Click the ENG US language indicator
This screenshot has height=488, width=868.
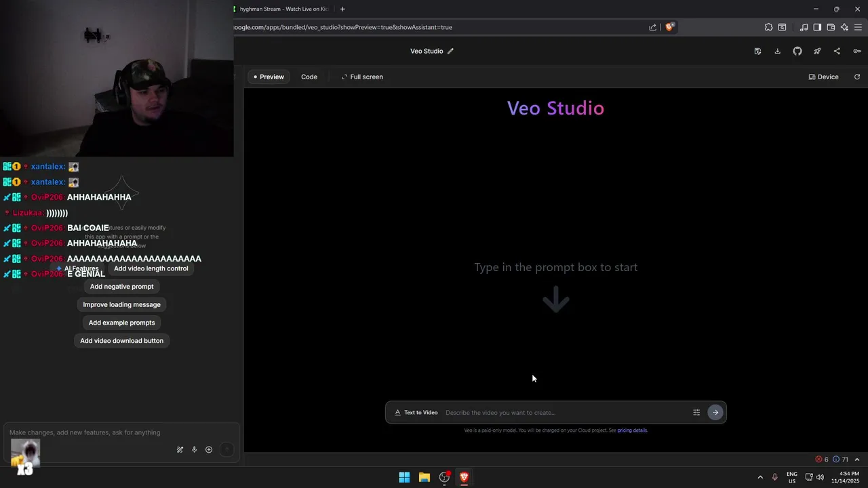(x=792, y=477)
